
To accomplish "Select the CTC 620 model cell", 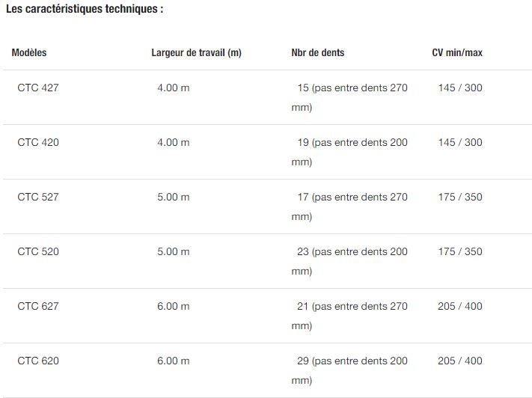I will [38, 361].
